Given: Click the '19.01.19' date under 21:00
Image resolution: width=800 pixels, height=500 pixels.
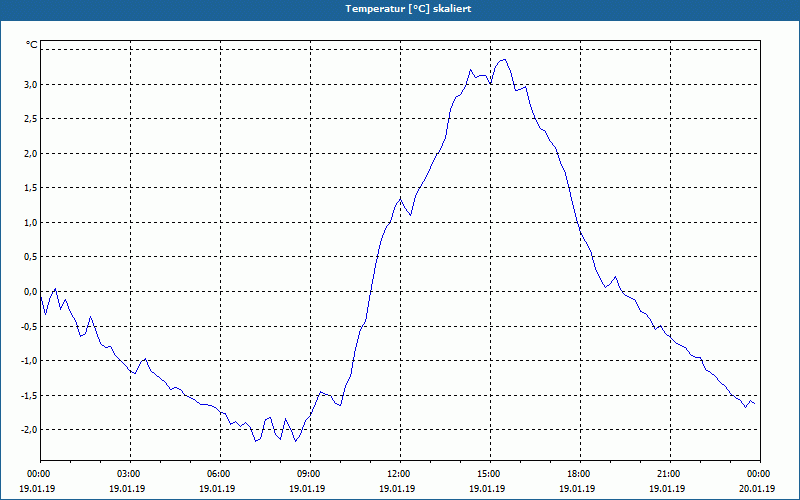Looking at the screenshot, I should (x=667, y=488).
